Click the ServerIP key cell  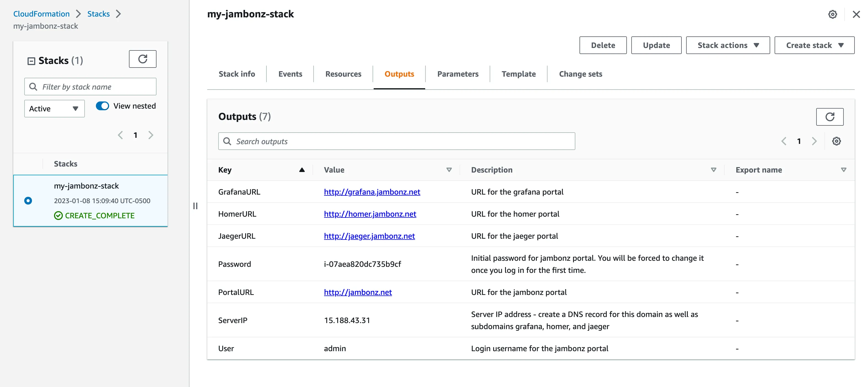233,320
